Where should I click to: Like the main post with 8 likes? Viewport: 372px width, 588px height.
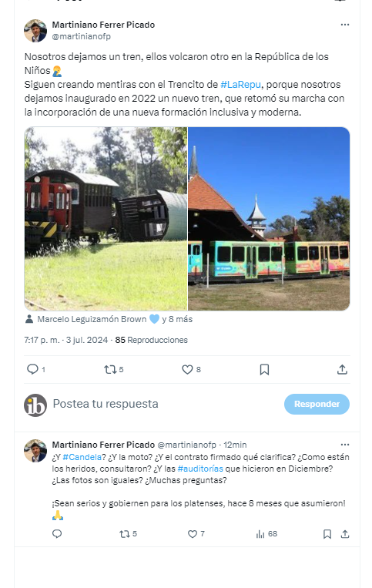187,370
